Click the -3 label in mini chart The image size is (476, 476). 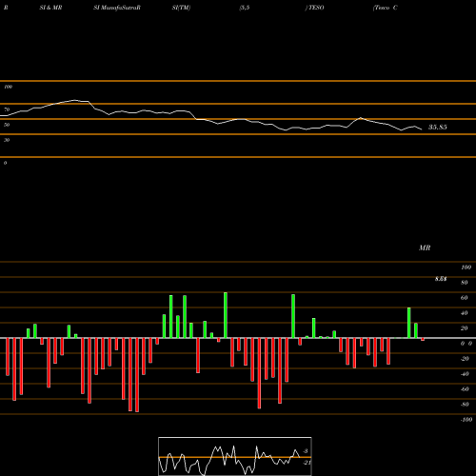coord(306,451)
